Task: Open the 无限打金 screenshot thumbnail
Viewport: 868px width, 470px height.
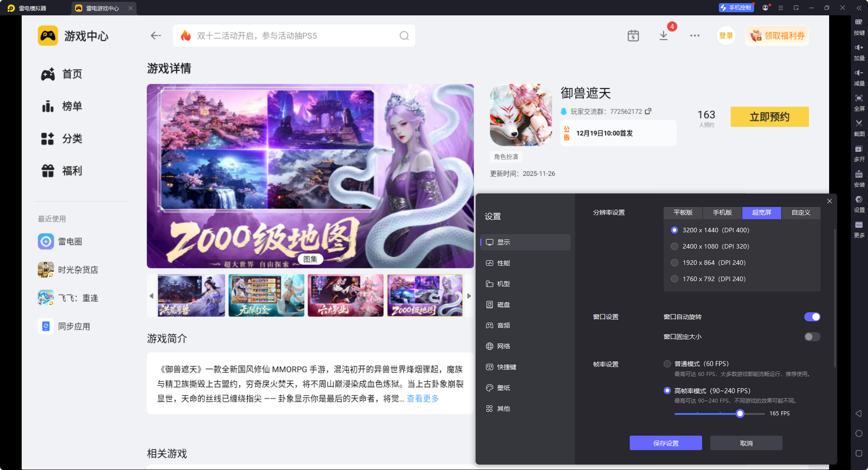Action: (x=266, y=296)
